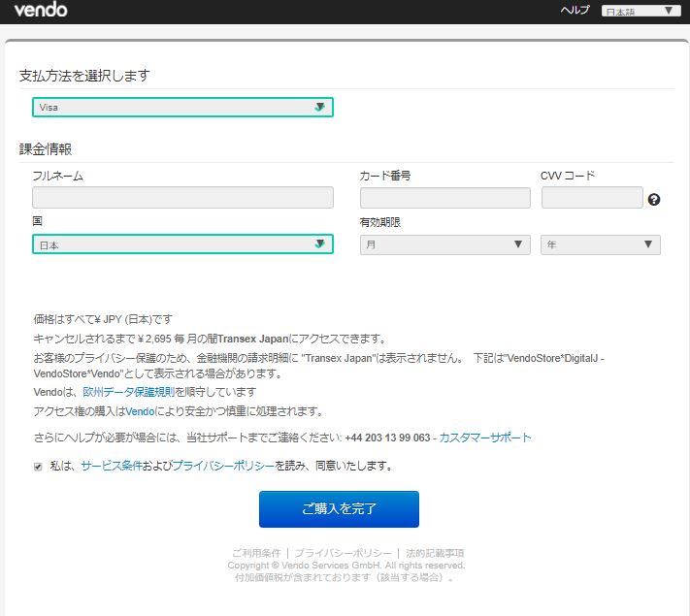Viewport: 690px width, 616px height.
Task: Open the 月 expiration month dropdown
Action: (444, 244)
